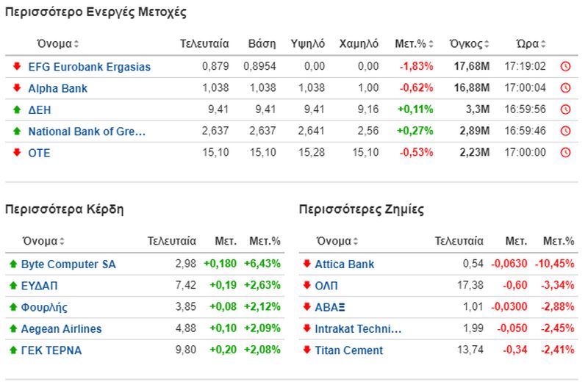This screenshot has width=588, height=382.
Task: Click clock icon in National Bank row
Action: [565, 131]
